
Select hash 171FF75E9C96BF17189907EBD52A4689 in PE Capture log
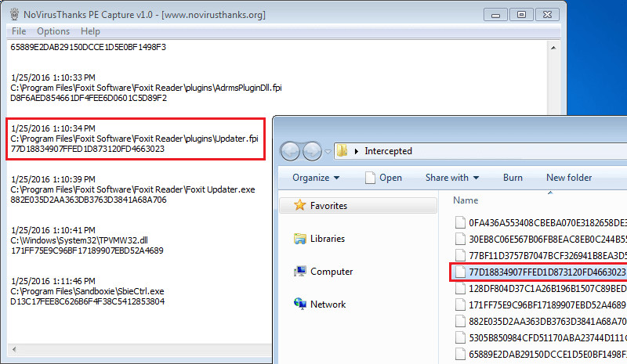87,250
